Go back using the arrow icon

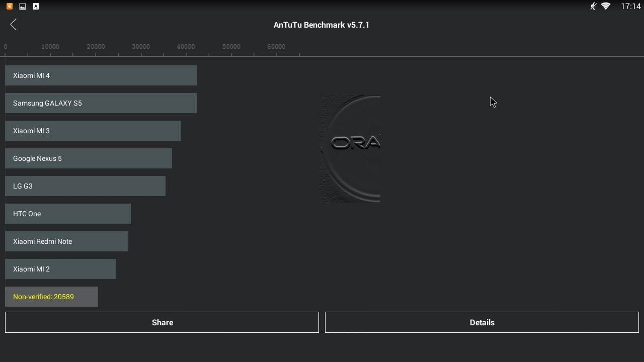[x=14, y=25]
